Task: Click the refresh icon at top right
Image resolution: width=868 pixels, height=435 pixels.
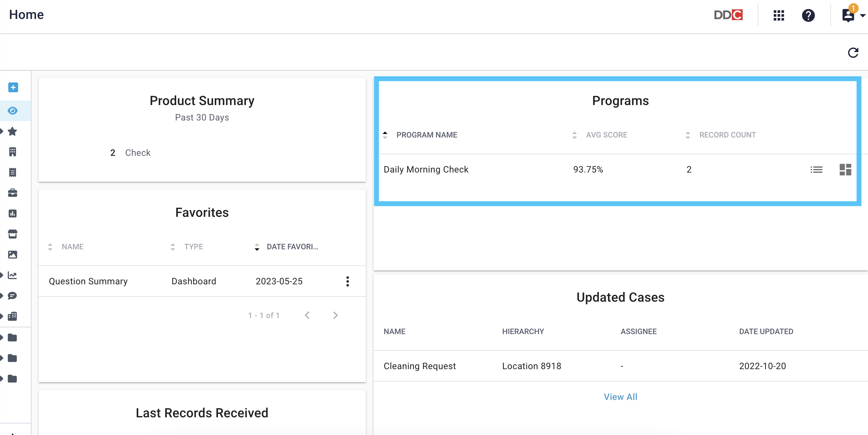Action: point(853,53)
